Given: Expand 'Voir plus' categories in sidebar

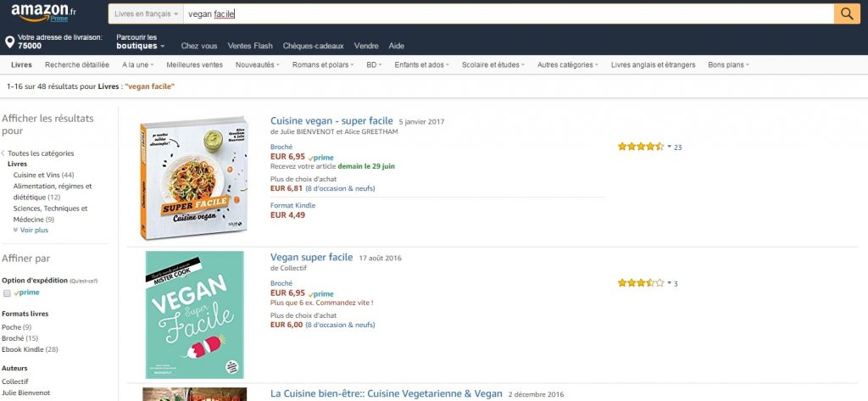Looking at the screenshot, I should point(31,231).
